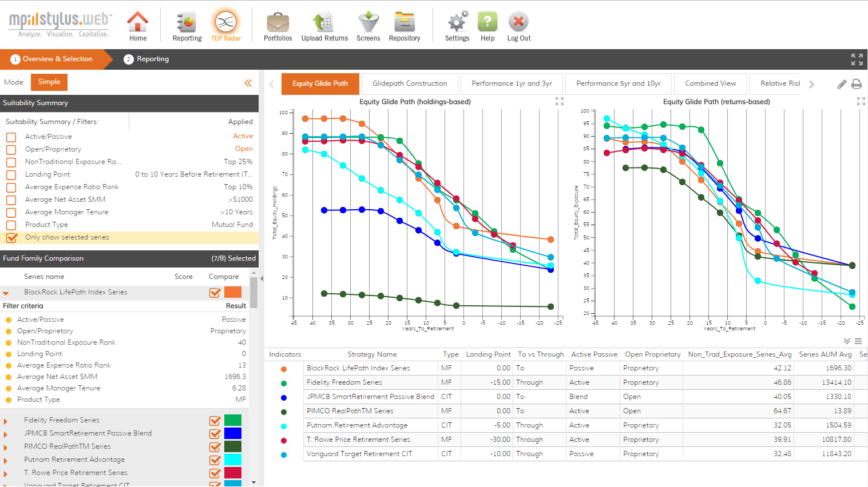Click the blue JPMCB SmartRetirement color swatch

233,433
